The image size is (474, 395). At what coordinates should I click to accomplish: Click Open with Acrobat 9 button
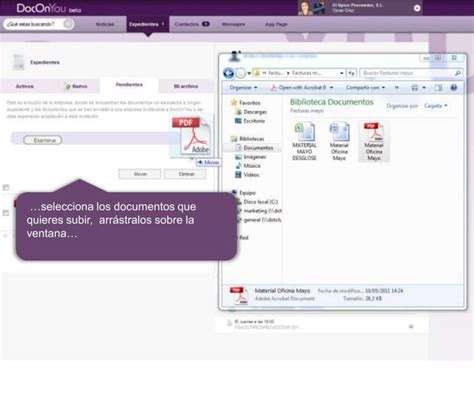coord(298,88)
